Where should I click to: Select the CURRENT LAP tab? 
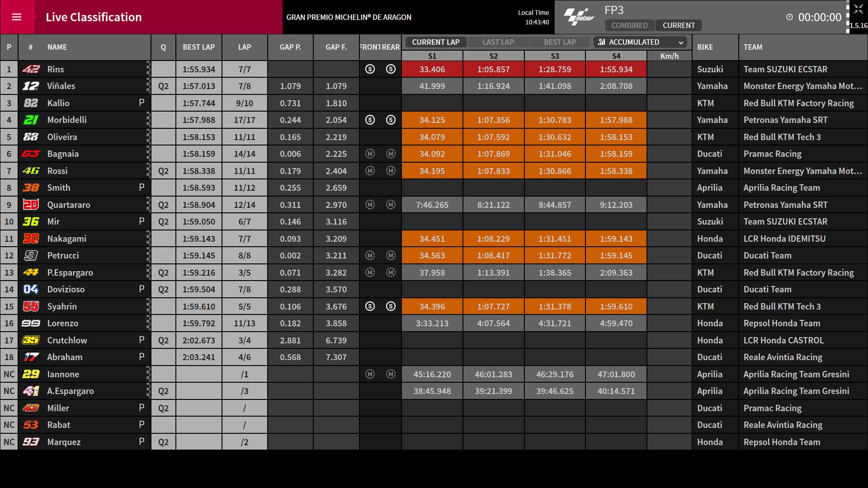(435, 42)
